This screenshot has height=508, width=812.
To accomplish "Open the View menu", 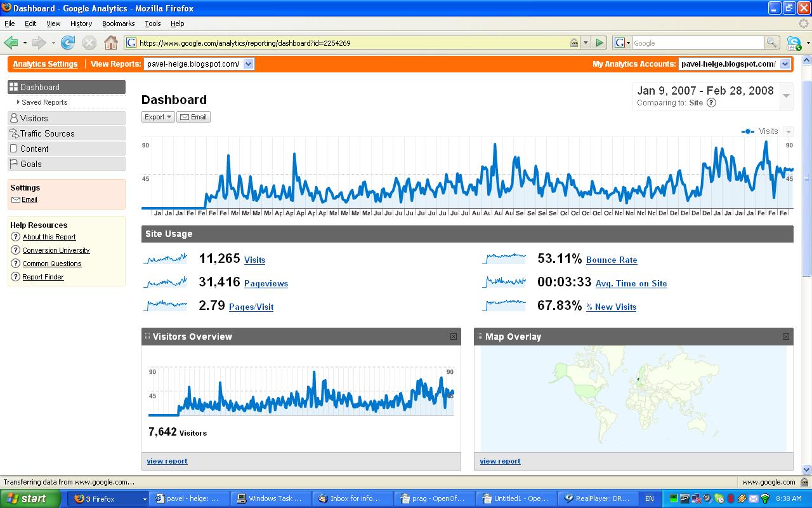I will (x=53, y=23).
